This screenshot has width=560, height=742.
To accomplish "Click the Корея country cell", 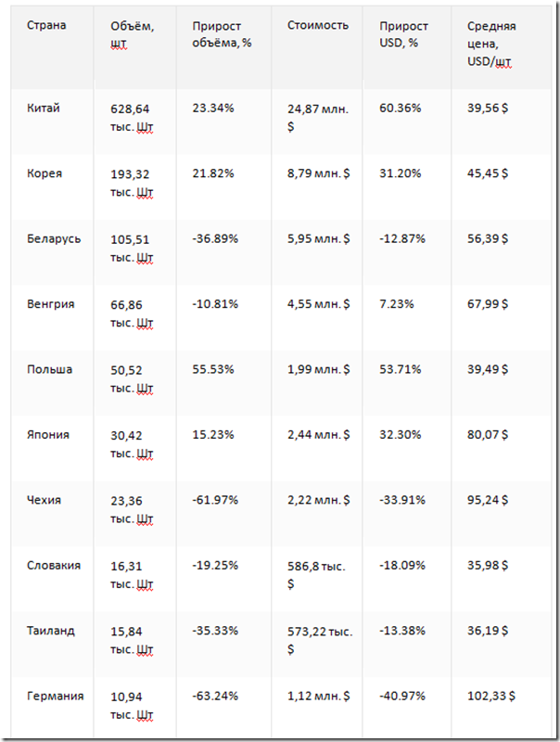I will pos(45,173).
